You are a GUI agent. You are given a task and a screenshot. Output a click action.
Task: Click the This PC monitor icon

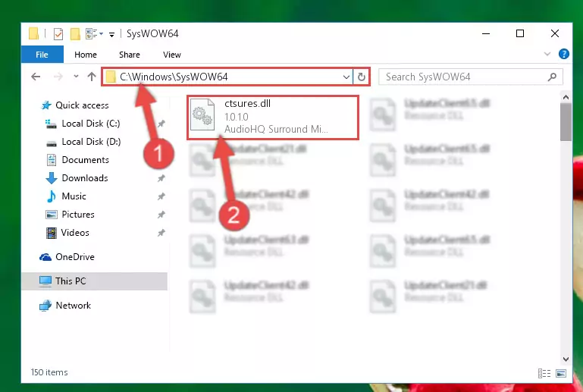[x=45, y=281]
